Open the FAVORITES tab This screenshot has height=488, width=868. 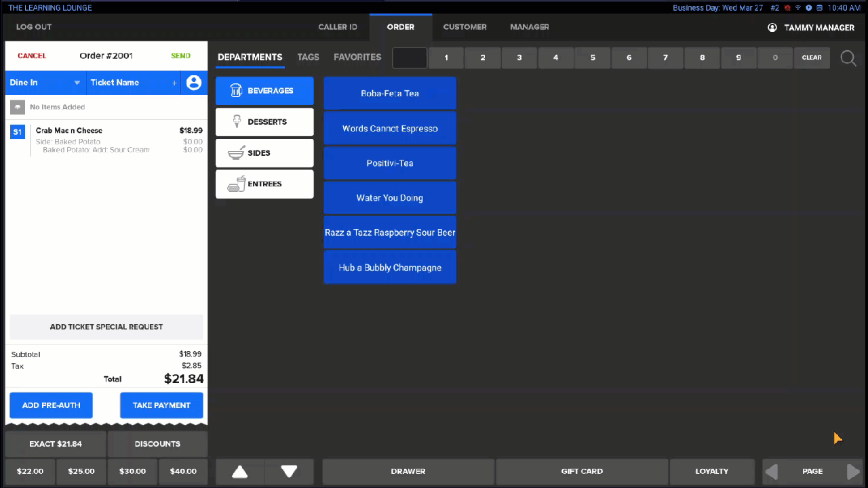[357, 57]
